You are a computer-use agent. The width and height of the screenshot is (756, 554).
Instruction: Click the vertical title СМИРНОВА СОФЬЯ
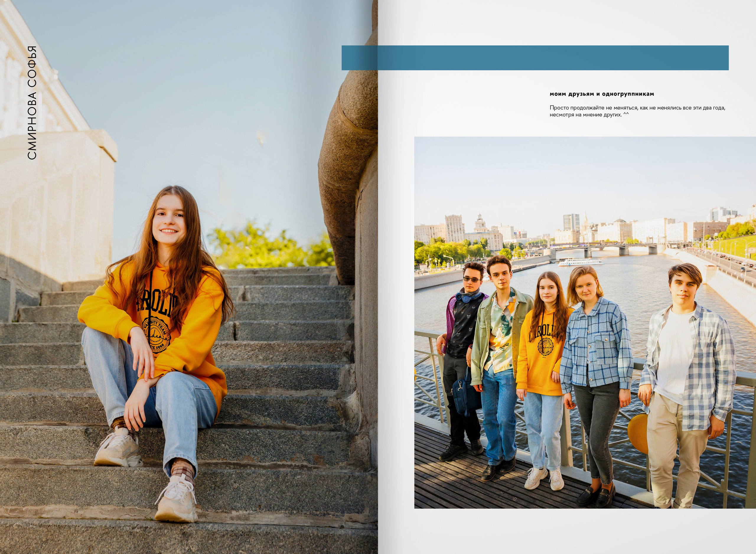[x=32, y=102]
